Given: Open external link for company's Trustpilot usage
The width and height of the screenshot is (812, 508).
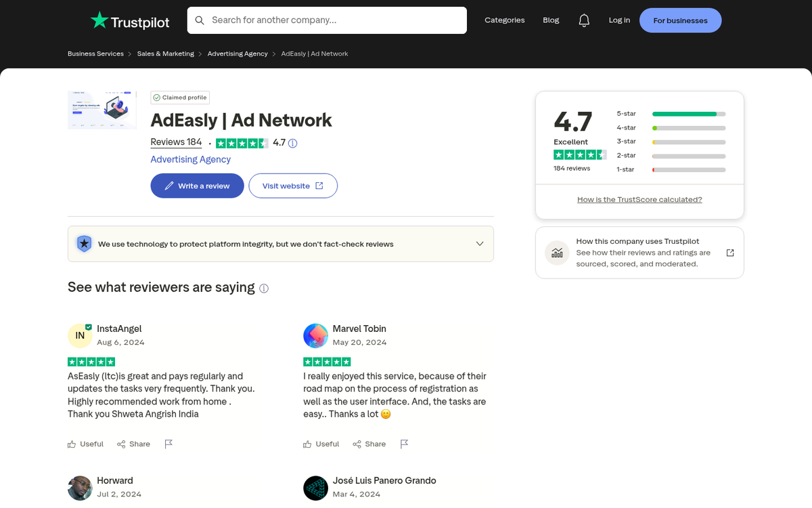Looking at the screenshot, I should point(730,252).
